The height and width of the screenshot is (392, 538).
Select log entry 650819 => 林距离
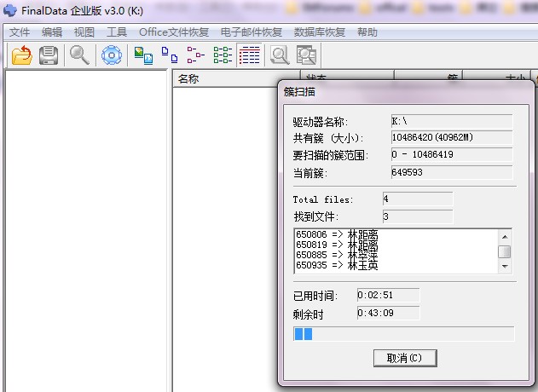[337, 245]
